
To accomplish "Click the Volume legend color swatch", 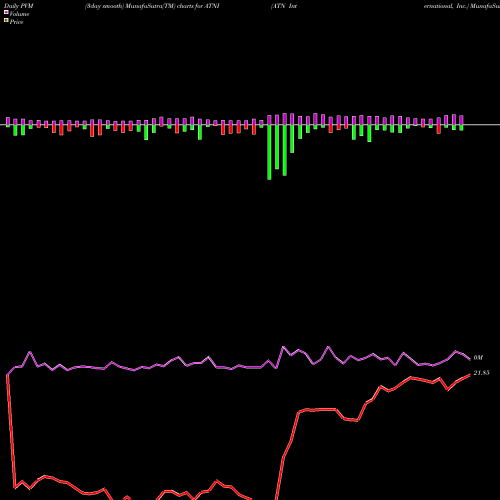I will [6, 13].
